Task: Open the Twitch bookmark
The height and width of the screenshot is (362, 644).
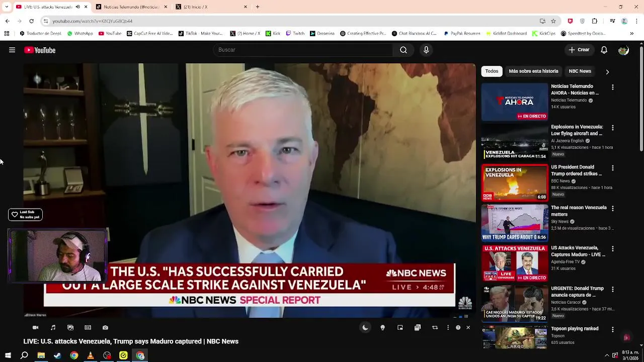Action: pos(295,34)
